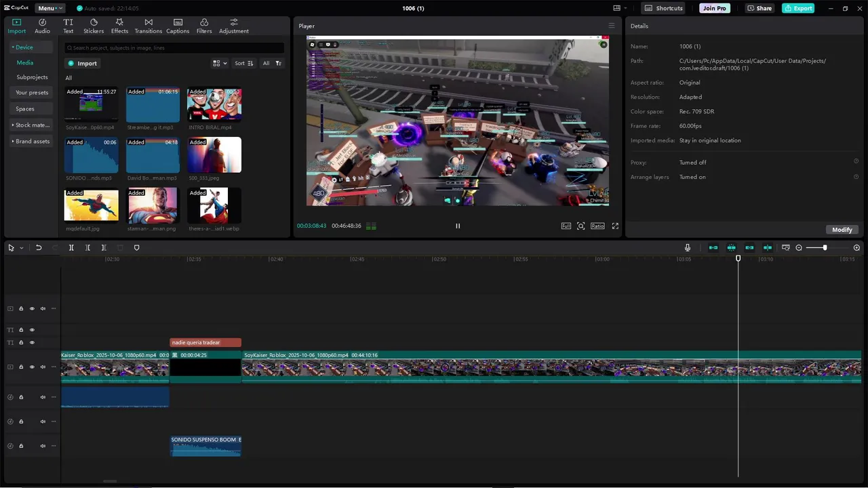Open the Captions tab
This screenshot has width=868, height=488.
(178, 26)
